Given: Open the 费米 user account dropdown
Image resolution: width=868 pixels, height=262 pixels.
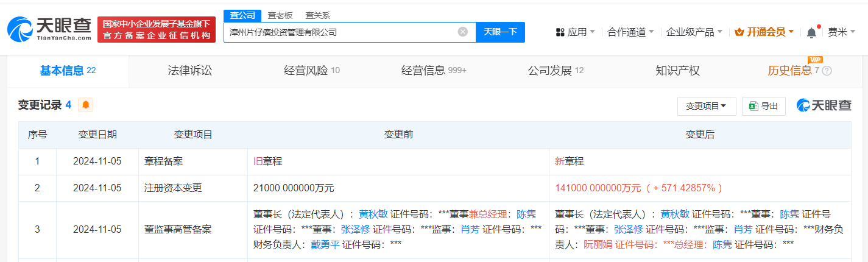Looking at the screenshot, I should 841,32.
